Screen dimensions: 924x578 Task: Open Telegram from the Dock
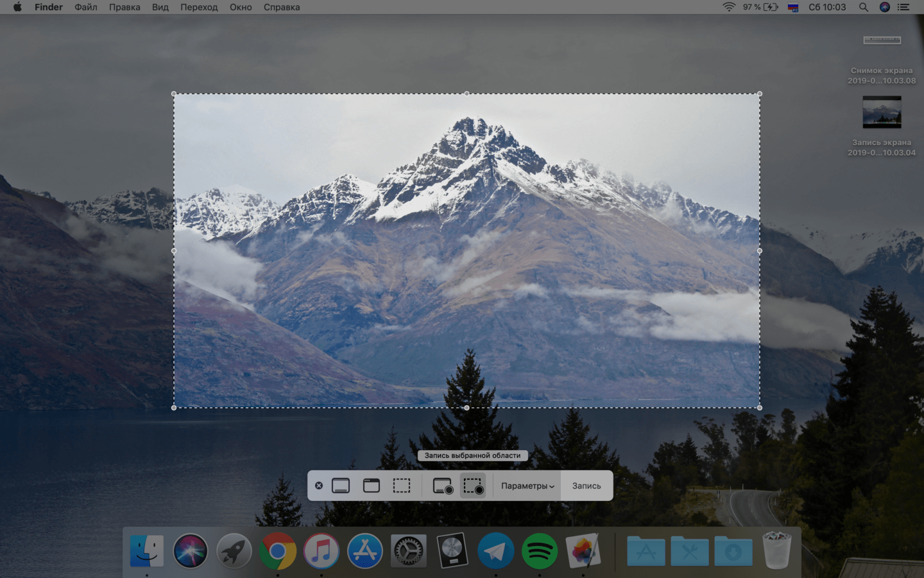pos(496,551)
